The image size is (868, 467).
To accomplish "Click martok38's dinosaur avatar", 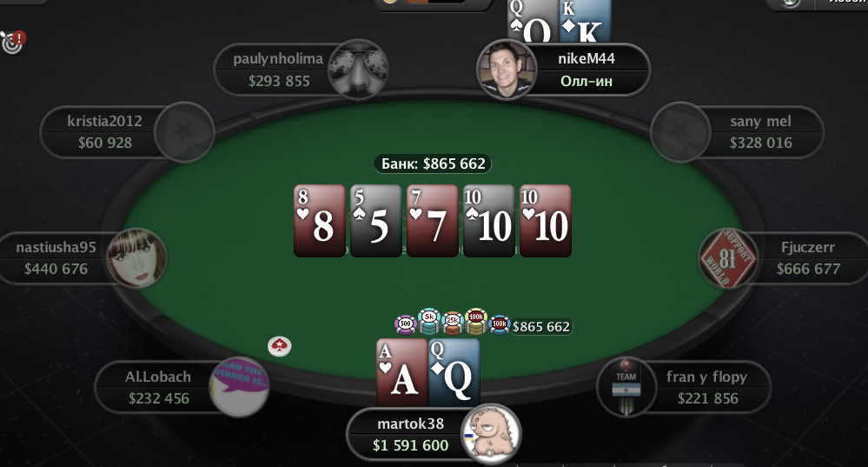I will click(491, 434).
